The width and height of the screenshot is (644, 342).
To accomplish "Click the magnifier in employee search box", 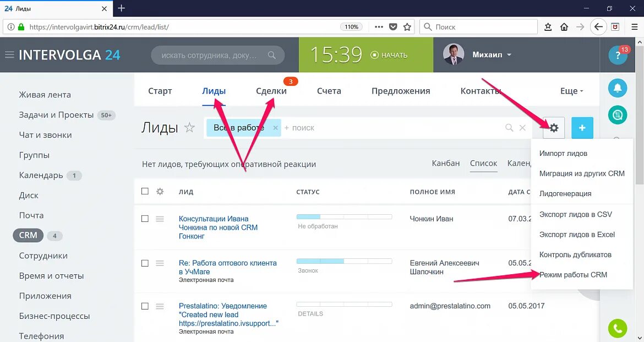I will (271, 55).
